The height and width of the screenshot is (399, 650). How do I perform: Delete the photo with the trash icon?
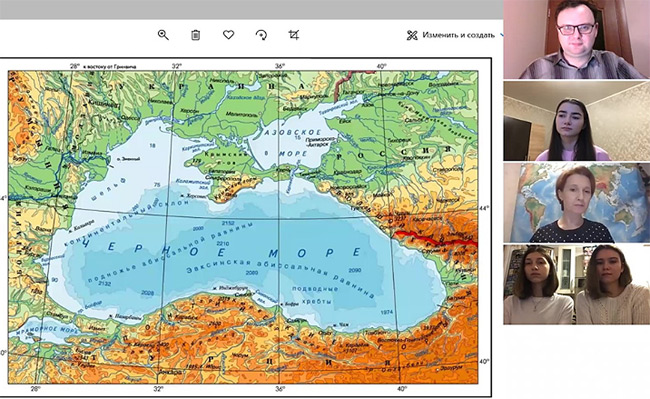pyautogui.click(x=196, y=35)
